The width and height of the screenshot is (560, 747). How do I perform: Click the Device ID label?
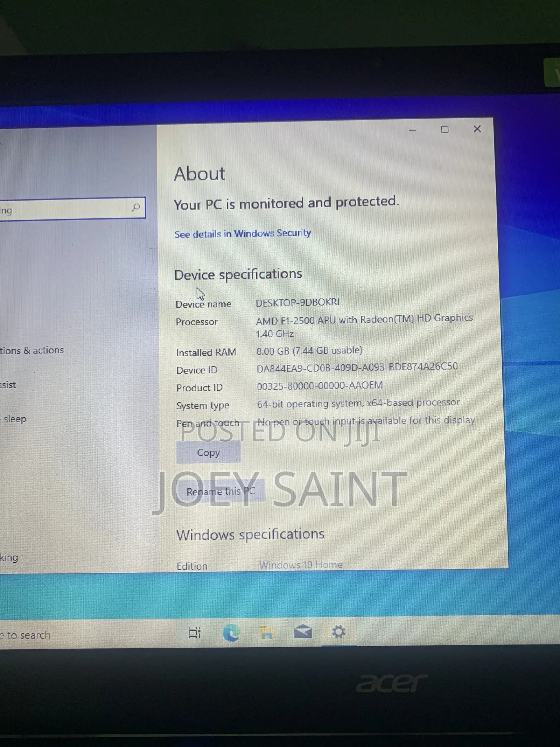tap(197, 370)
